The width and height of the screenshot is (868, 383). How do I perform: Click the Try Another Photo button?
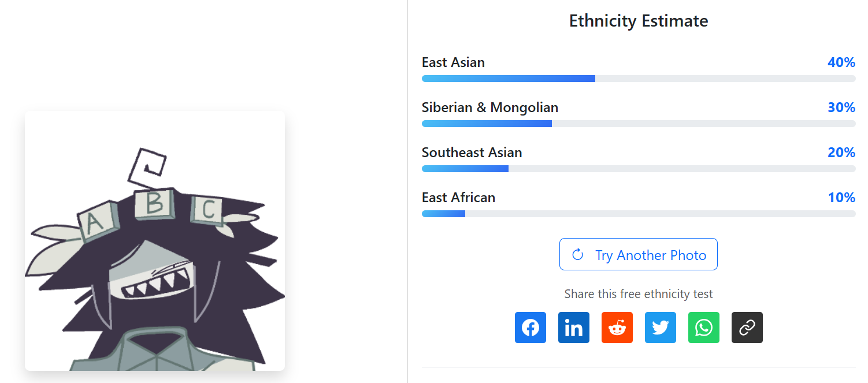(638, 254)
